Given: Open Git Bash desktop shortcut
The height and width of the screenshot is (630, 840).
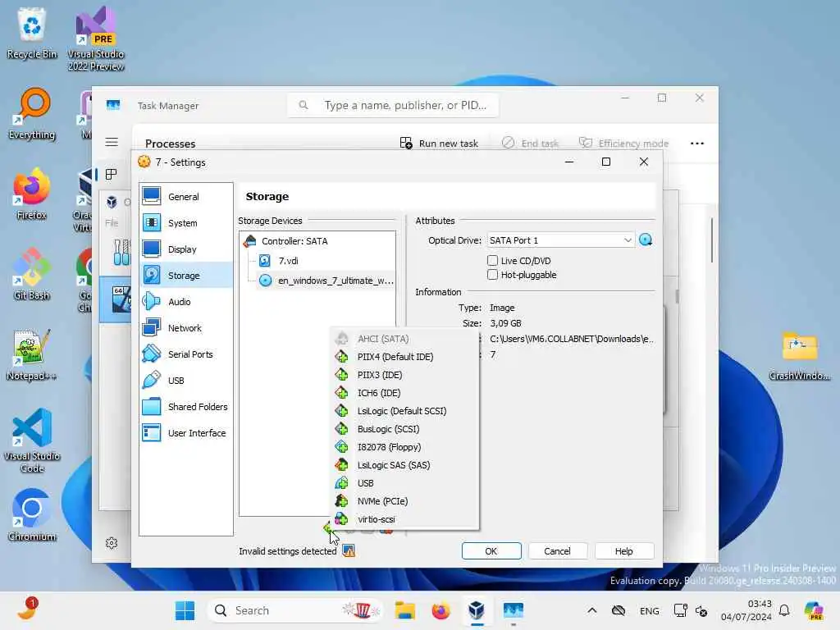Looking at the screenshot, I should [x=32, y=274].
